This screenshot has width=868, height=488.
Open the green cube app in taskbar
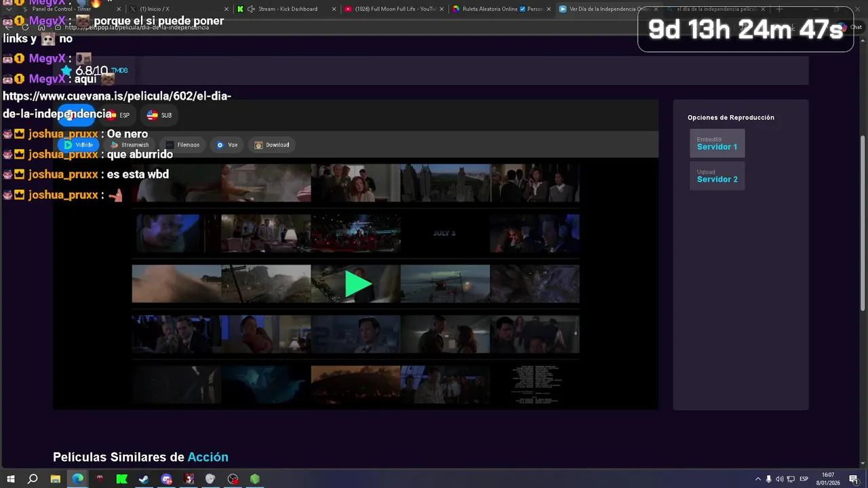(255, 479)
